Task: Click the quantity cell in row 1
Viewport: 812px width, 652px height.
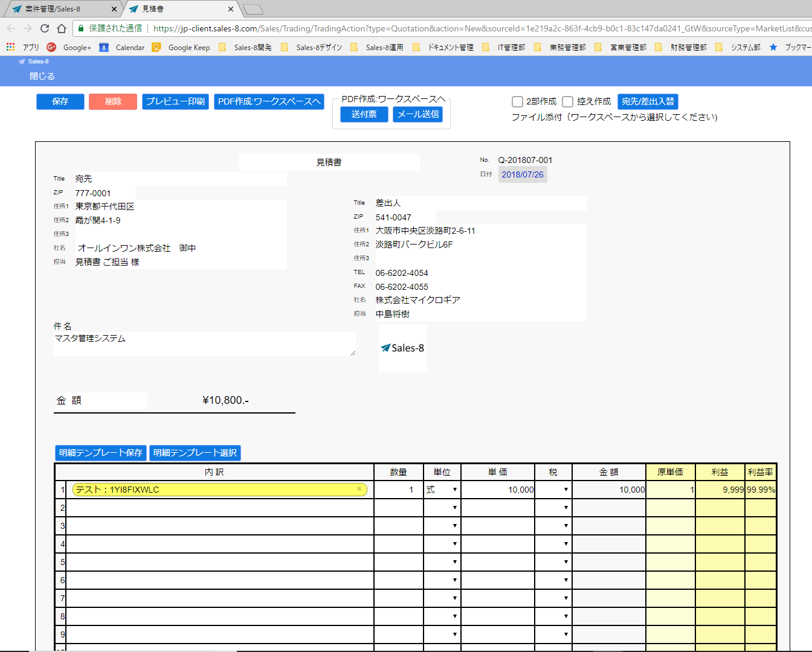Action: (x=399, y=490)
